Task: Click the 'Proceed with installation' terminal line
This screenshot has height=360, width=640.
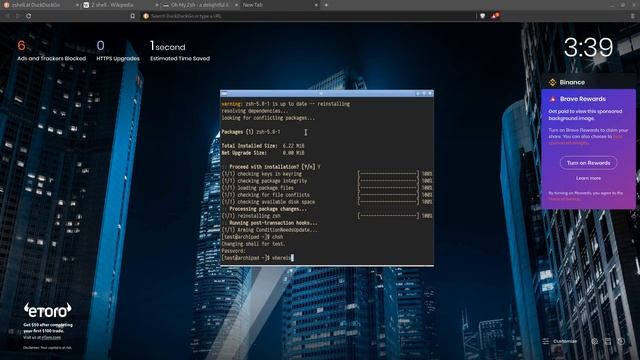Action: point(271,167)
